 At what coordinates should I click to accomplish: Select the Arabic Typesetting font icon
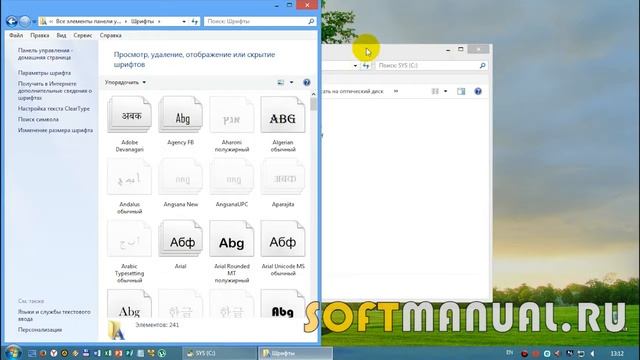pos(129,239)
